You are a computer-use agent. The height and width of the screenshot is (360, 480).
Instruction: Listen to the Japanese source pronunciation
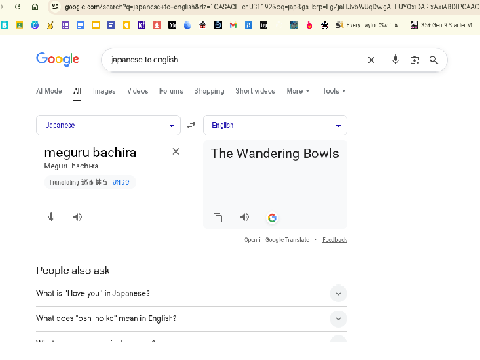(x=77, y=217)
